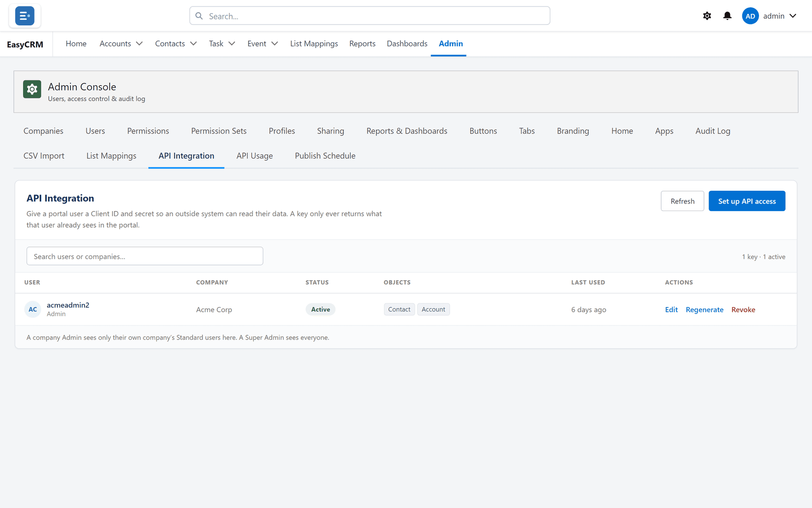Regenerate the acmeadmin2 key
812x508 pixels.
coord(704,309)
